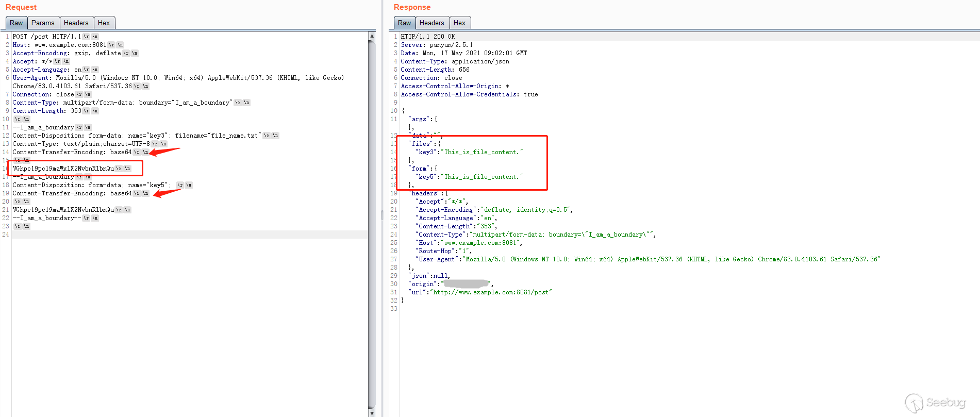This screenshot has width=980, height=417.
Task: Select the request Raw tab
Action: pos(16,23)
